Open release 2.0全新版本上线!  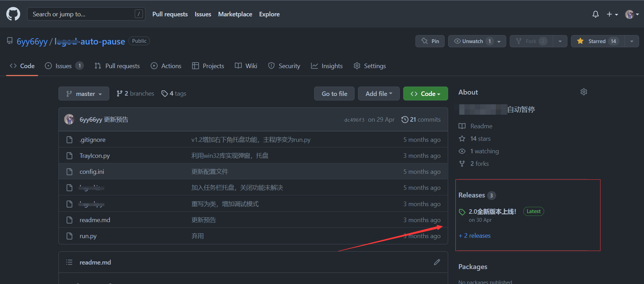[x=492, y=211]
